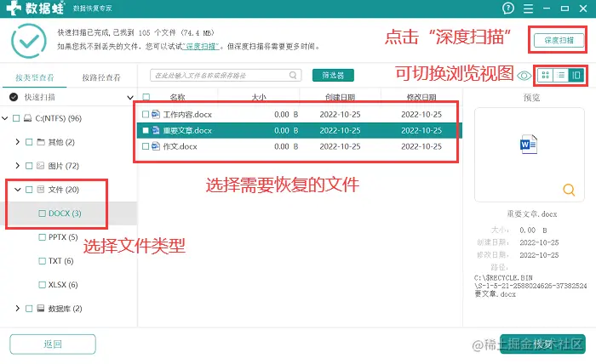Click the search magnifier in search box
Viewport: 596px width, 364px height.
click(x=293, y=75)
